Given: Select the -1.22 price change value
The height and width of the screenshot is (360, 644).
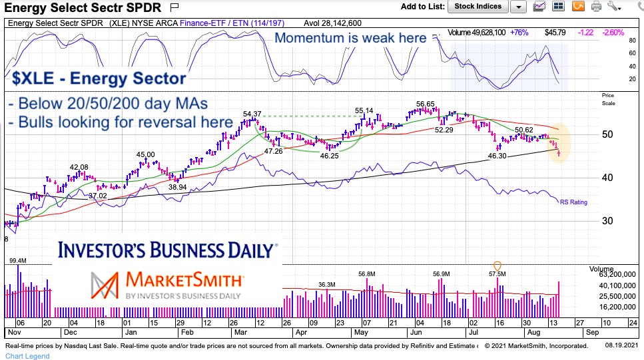Looking at the screenshot, I should [x=585, y=33].
